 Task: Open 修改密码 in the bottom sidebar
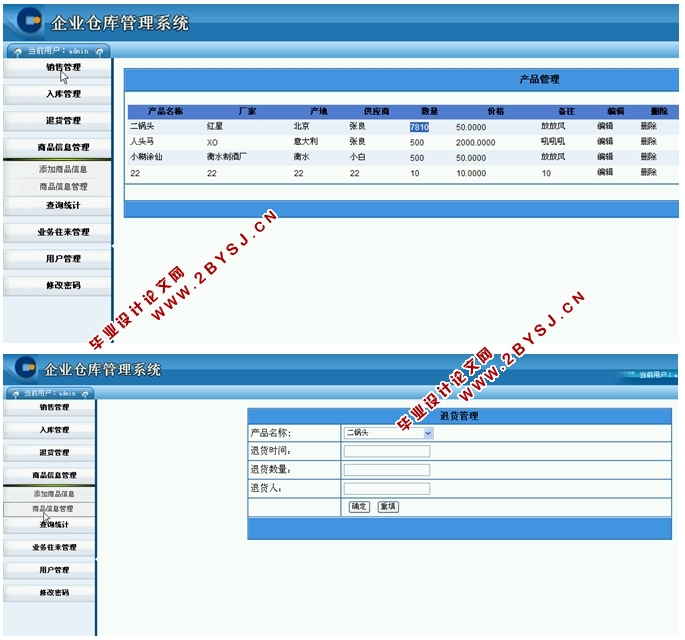49,593
